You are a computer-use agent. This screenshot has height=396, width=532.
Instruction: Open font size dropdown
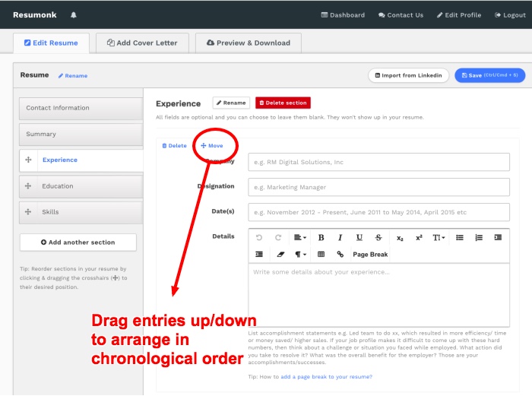point(439,238)
